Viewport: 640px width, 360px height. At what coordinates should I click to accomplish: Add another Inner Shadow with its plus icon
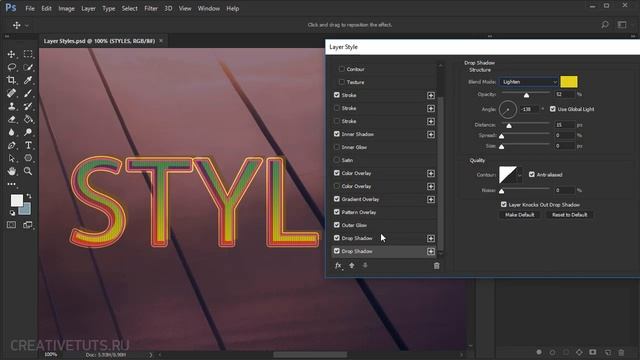(431, 134)
